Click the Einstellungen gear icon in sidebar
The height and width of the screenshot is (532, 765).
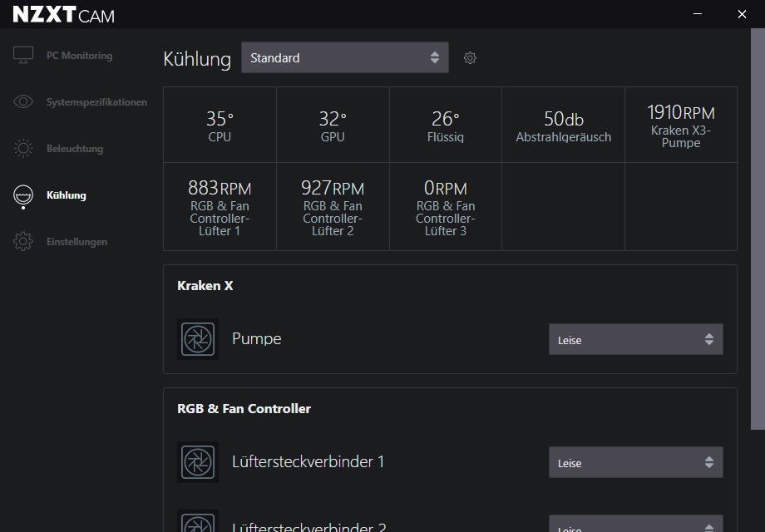(x=23, y=242)
